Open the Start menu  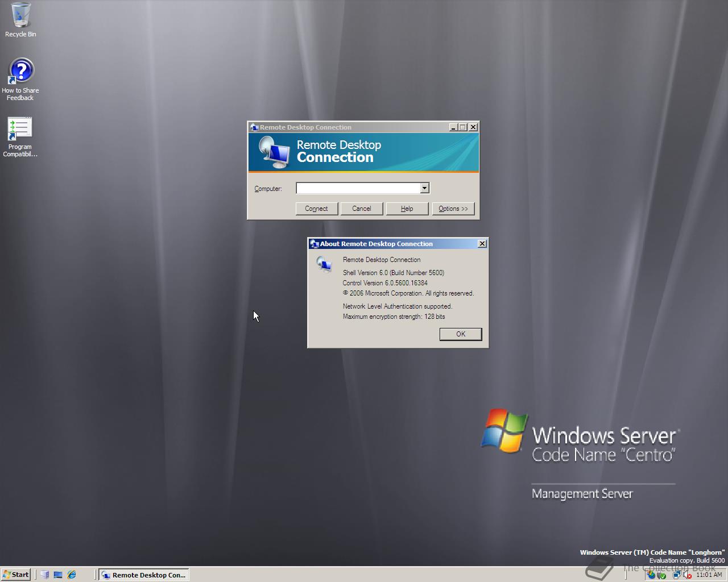16,575
